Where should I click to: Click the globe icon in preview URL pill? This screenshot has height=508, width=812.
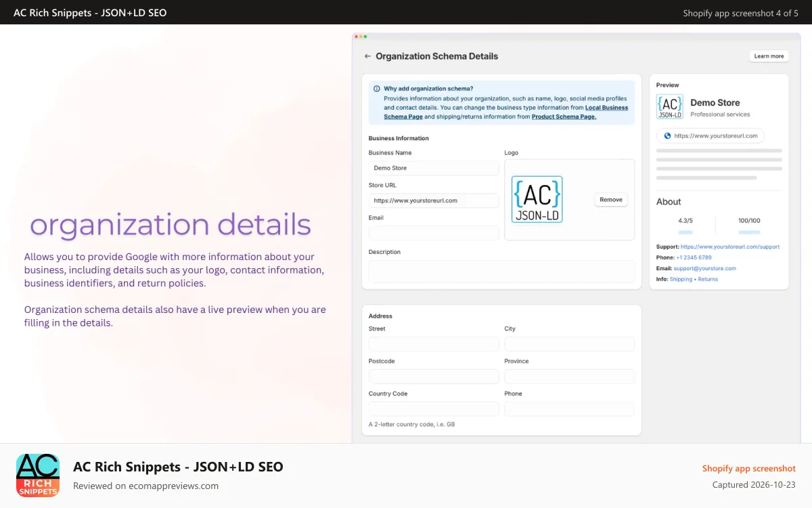tap(667, 136)
